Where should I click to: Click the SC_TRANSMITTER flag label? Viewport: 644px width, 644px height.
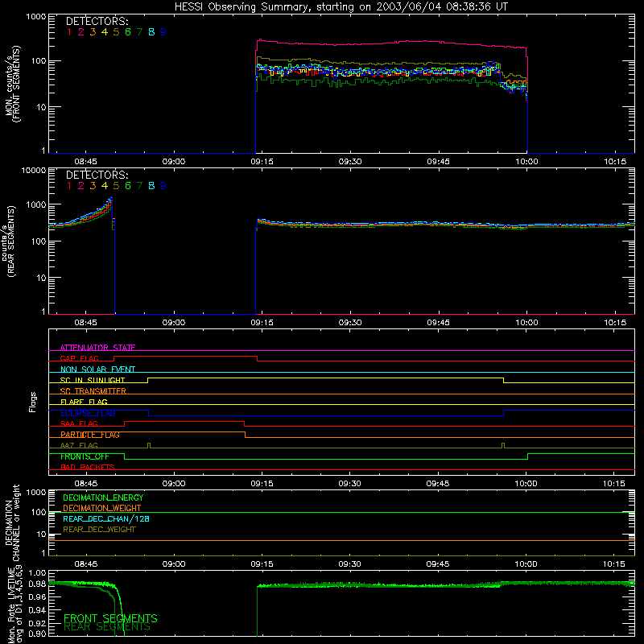(x=93, y=391)
